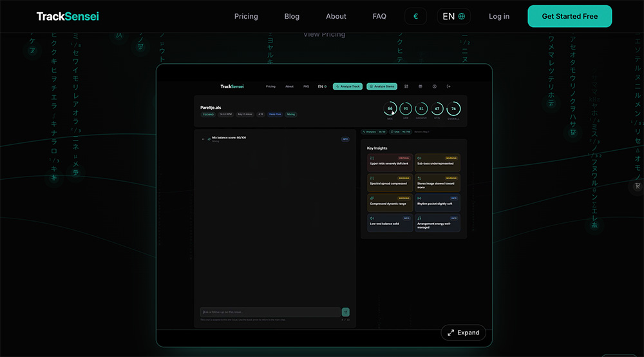Click the TECHNO genre tag
The image size is (644, 357).
(208, 114)
